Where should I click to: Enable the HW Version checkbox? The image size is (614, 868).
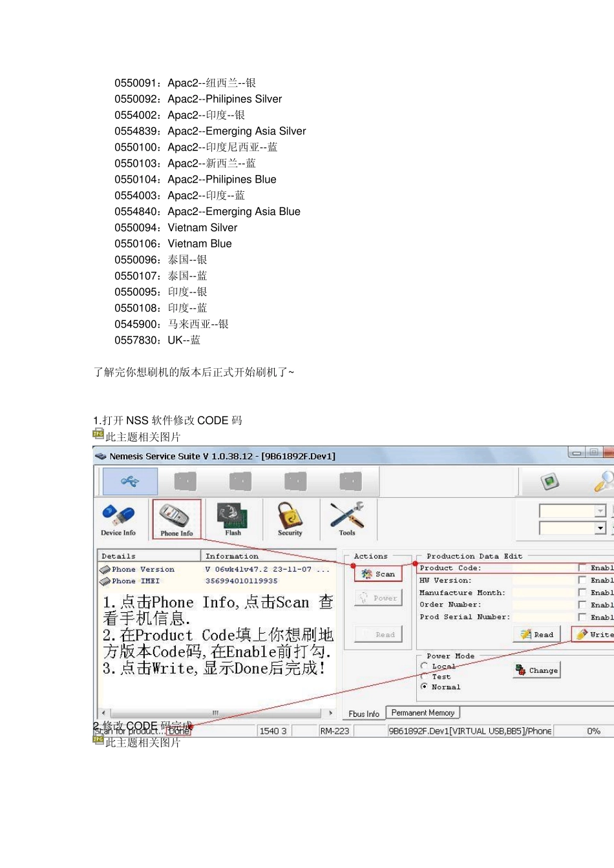pos(582,580)
